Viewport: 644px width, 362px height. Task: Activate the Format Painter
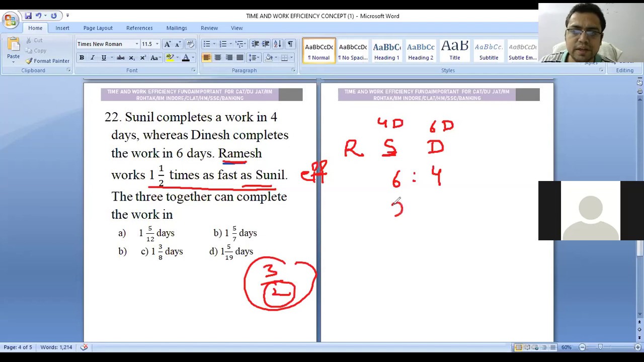click(x=47, y=61)
